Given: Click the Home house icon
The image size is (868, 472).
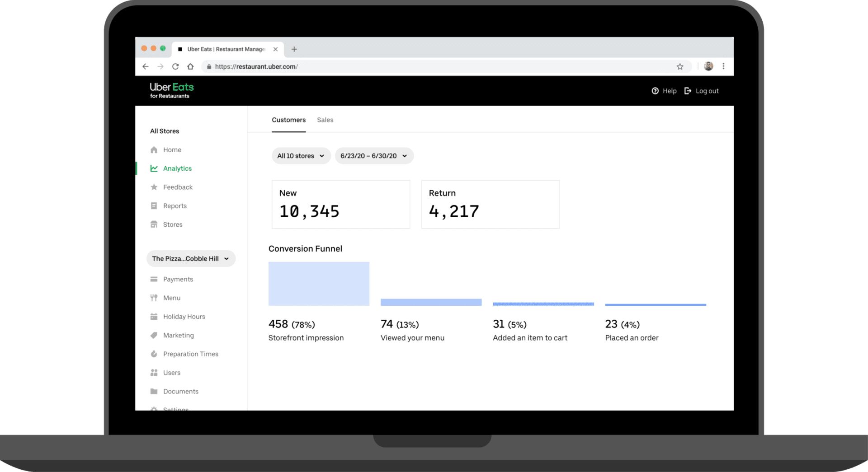Looking at the screenshot, I should coord(154,150).
